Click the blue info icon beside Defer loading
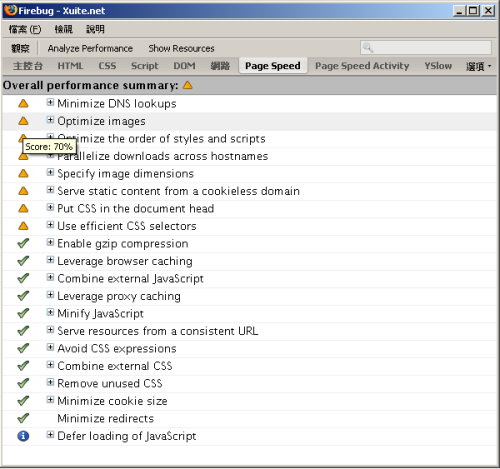 coord(23,436)
